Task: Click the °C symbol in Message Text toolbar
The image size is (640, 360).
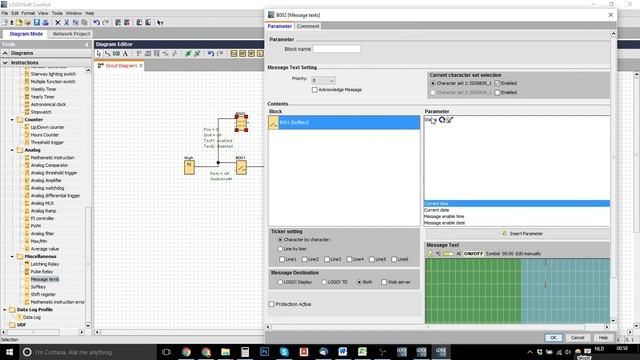Action: (x=438, y=253)
